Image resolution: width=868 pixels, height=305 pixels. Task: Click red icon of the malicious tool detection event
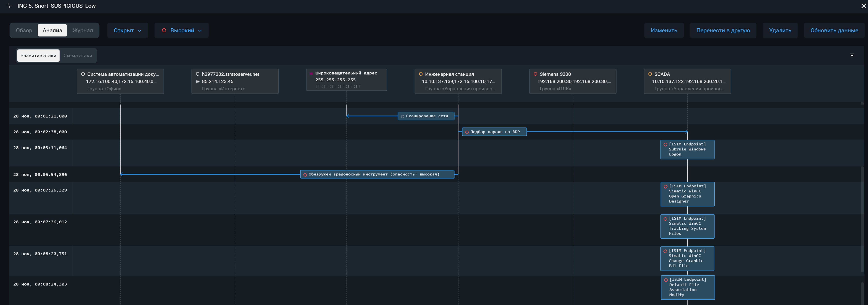[305, 175]
